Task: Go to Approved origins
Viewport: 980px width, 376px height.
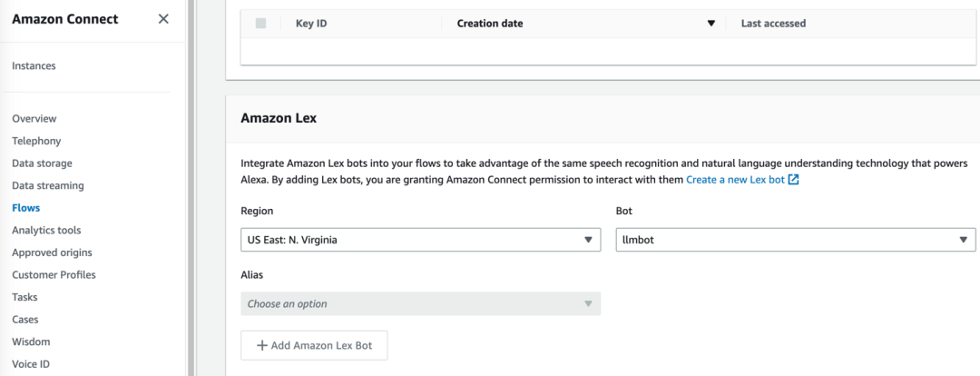Action: pyautogui.click(x=52, y=252)
